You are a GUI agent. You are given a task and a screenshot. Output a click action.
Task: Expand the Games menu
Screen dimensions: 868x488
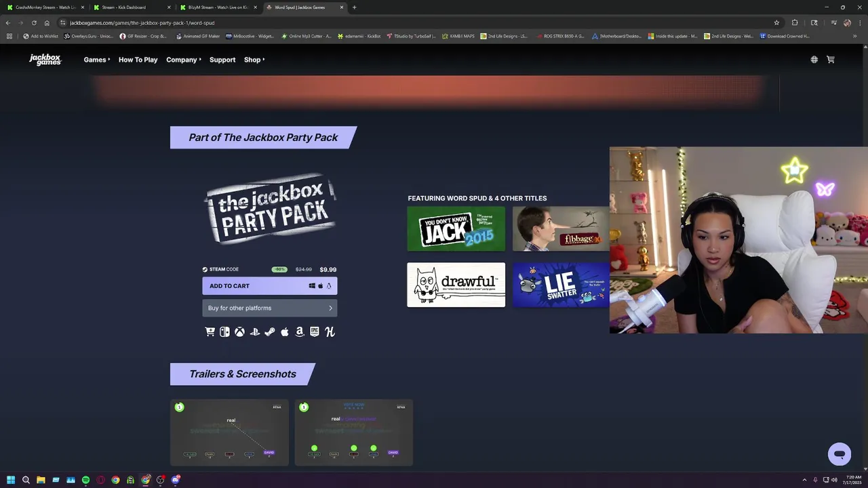pyautogui.click(x=97, y=60)
